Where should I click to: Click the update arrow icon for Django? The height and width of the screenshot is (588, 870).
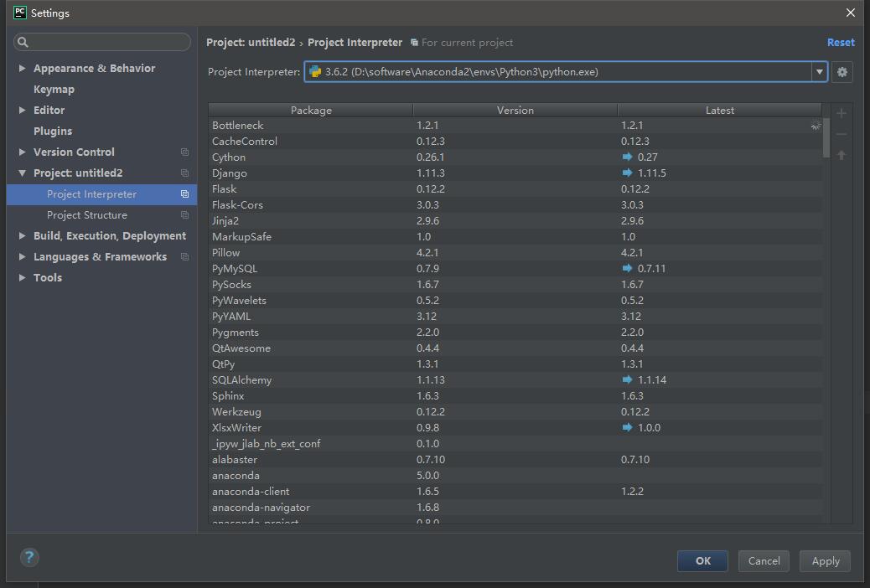pos(627,173)
